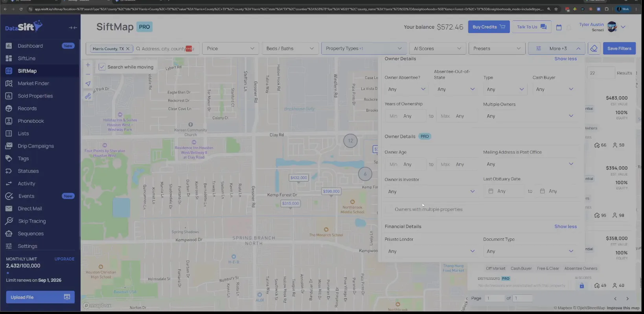
Task: Open the AI Scores dropdown
Action: (437, 48)
